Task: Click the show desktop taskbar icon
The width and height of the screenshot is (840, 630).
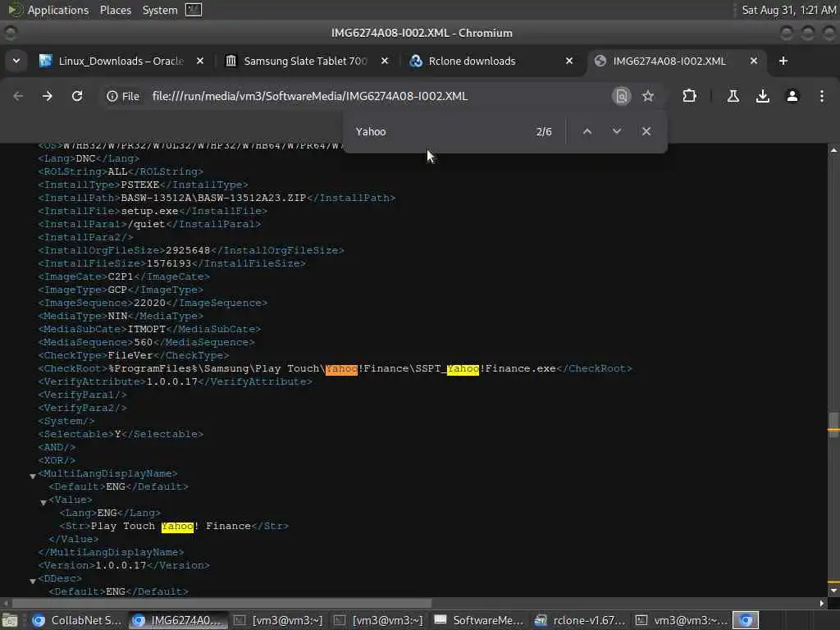Action: [x=10, y=620]
